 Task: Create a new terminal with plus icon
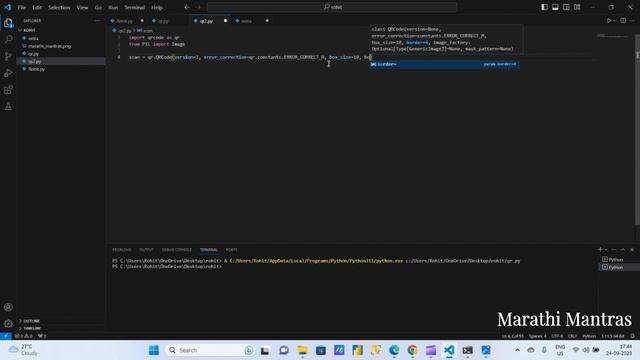[600, 249]
